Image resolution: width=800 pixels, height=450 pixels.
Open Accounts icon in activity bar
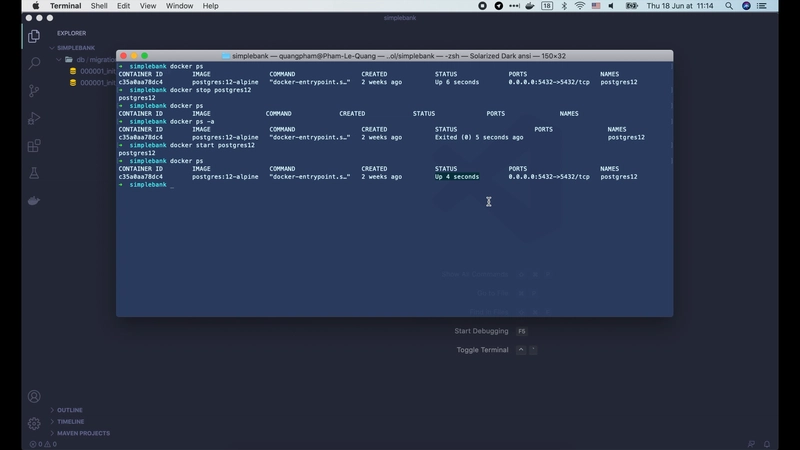click(34, 396)
